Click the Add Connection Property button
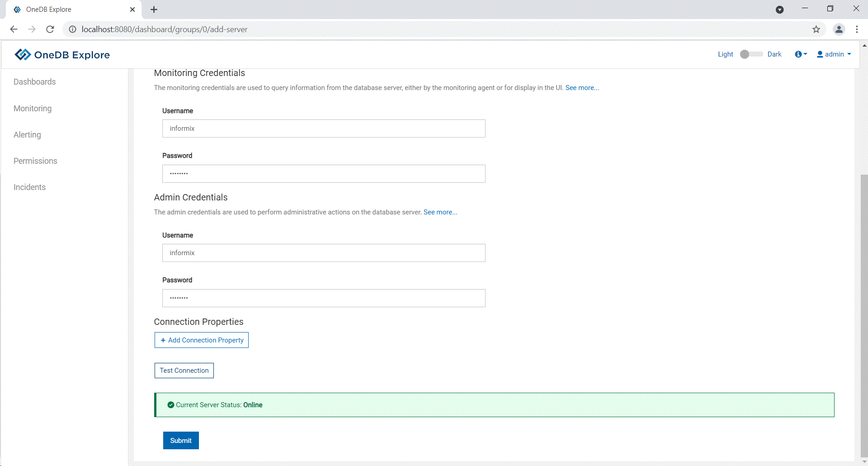The image size is (868, 466). pyautogui.click(x=202, y=340)
